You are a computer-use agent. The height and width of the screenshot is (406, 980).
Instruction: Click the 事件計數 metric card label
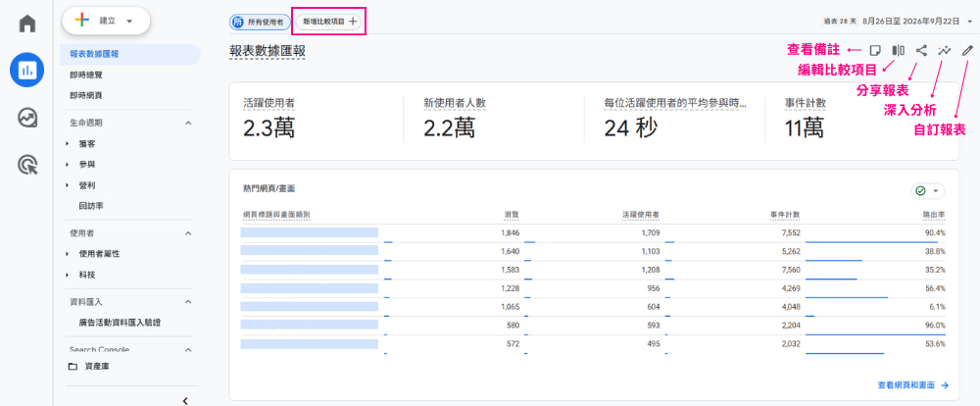[x=806, y=101]
